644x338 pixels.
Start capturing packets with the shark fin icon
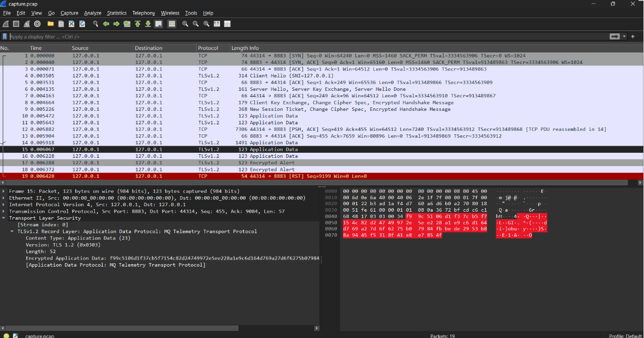pyautogui.click(x=5, y=24)
